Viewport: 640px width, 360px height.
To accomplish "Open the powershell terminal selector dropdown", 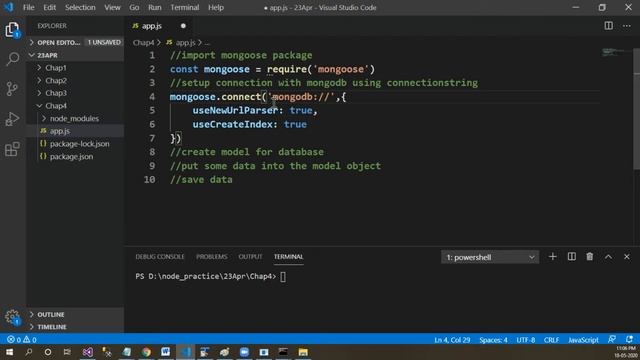I will 490,257.
